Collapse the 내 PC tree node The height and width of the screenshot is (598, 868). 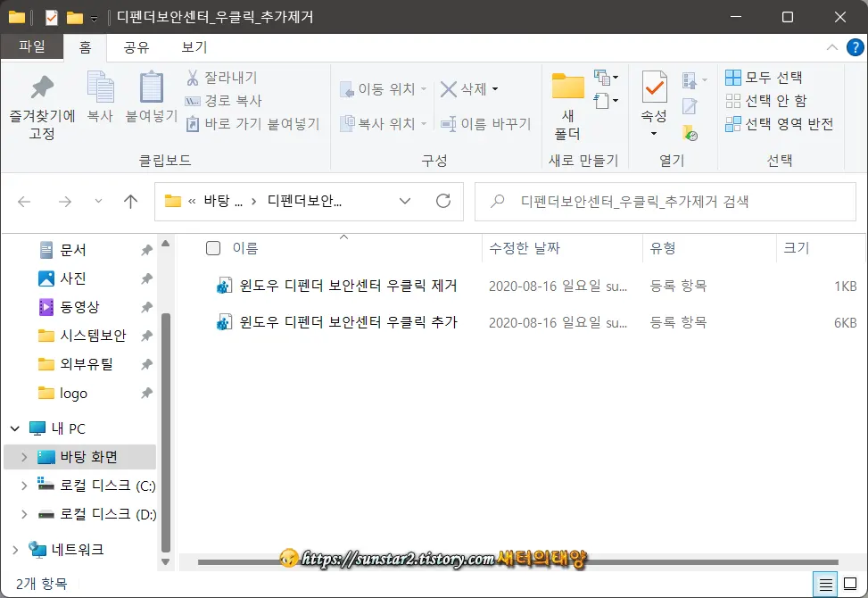coord(13,428)
